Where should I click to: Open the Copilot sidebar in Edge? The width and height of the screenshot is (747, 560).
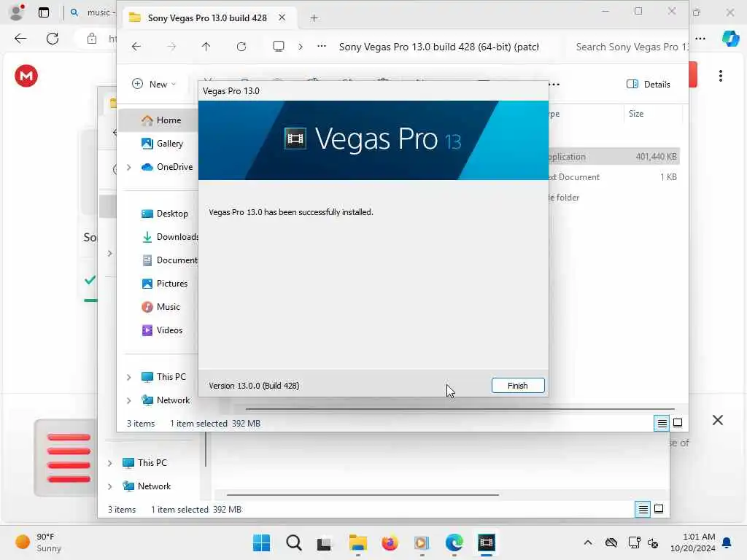(730, 38)
